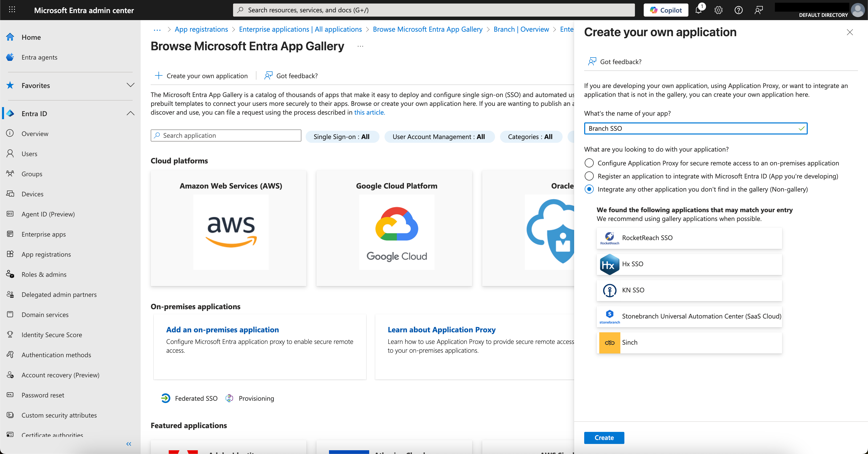Screen dimensions: 868x454
Task: Click the Users icon in the sidebar
Action: click(10, 153)
